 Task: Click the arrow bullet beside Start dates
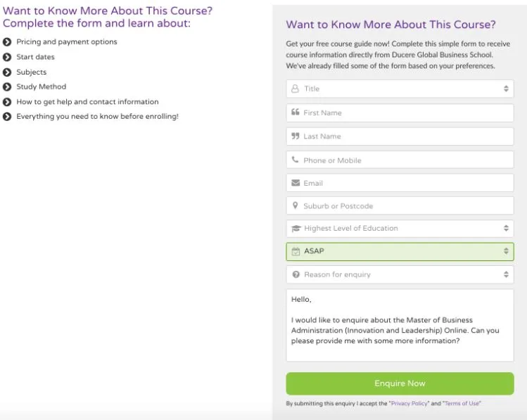(7, 57)
